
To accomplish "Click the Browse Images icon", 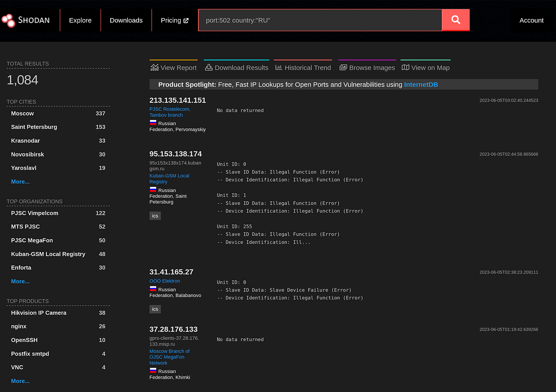I will coord(343,67).
